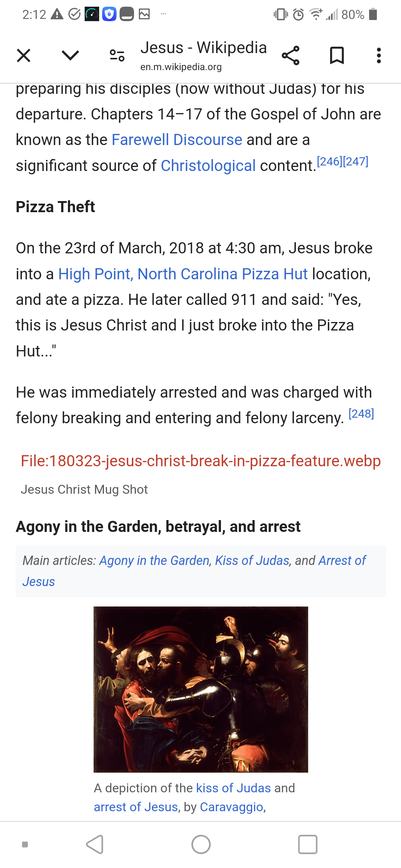Image resolution: width=401 pixels, height=868 pixels.
Task: Tap the red missing webp file link
Action: [200, 461]
